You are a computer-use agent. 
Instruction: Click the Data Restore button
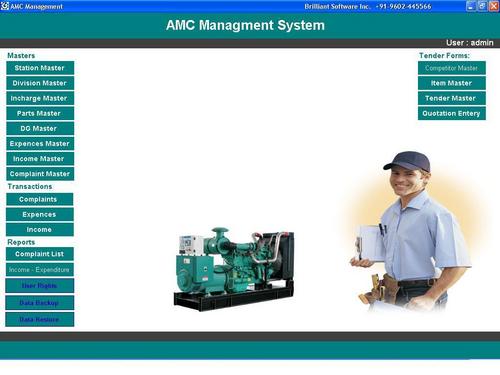[x=40, y=319]
